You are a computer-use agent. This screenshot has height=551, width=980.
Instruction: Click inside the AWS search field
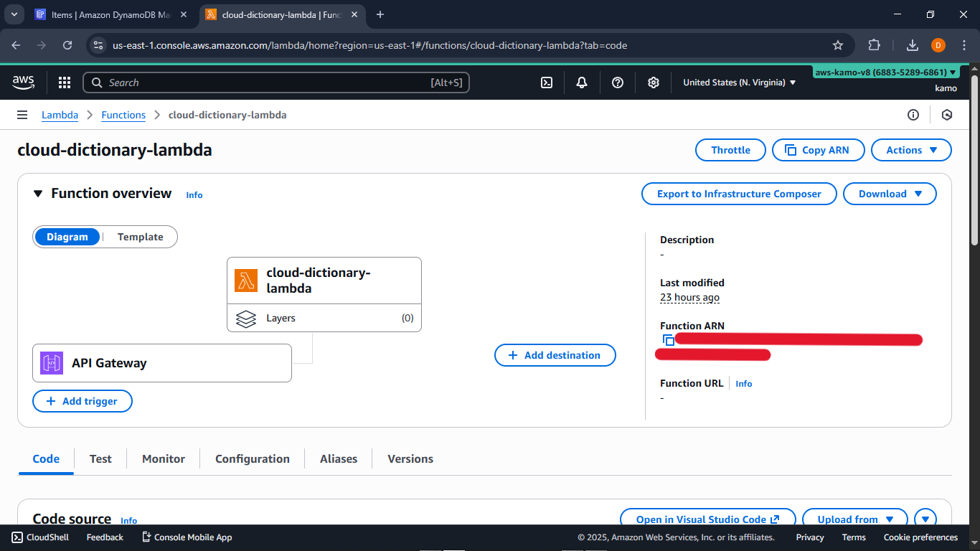[276, 83]
